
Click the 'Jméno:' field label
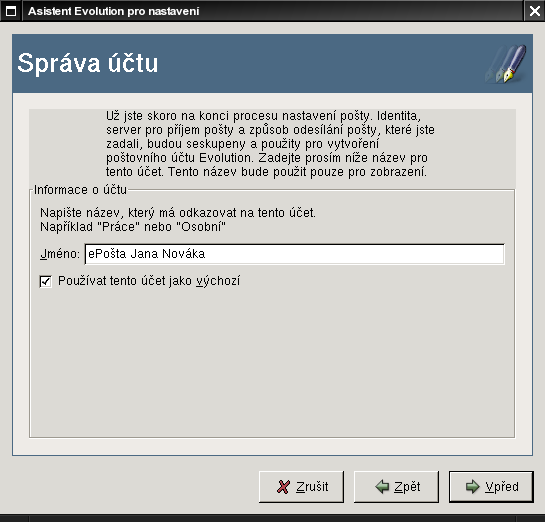[x=60, y=254]
